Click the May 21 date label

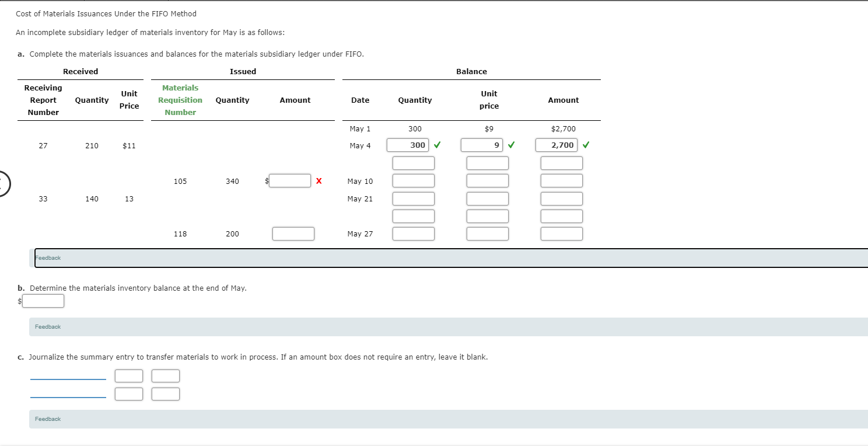coord(360,198)
